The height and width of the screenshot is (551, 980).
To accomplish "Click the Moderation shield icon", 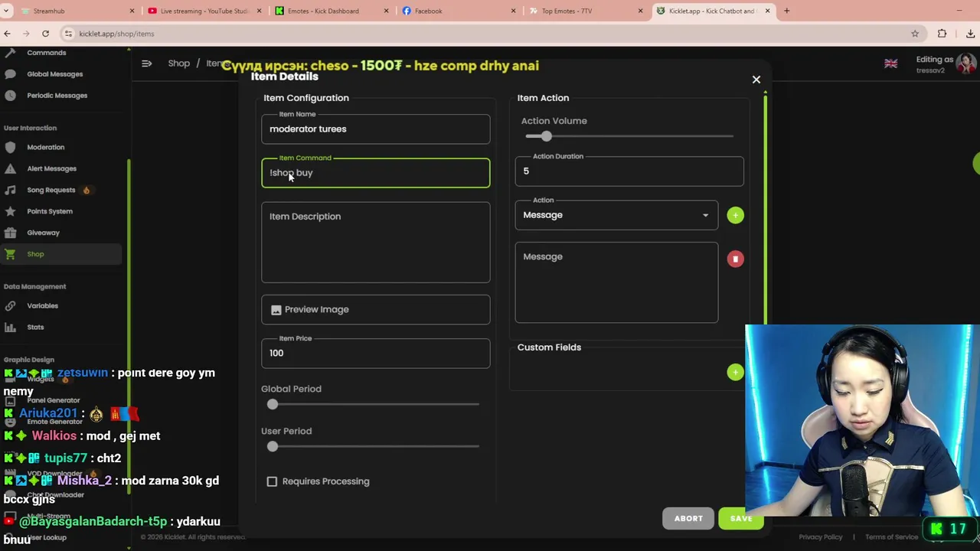I will click(10, 147).
